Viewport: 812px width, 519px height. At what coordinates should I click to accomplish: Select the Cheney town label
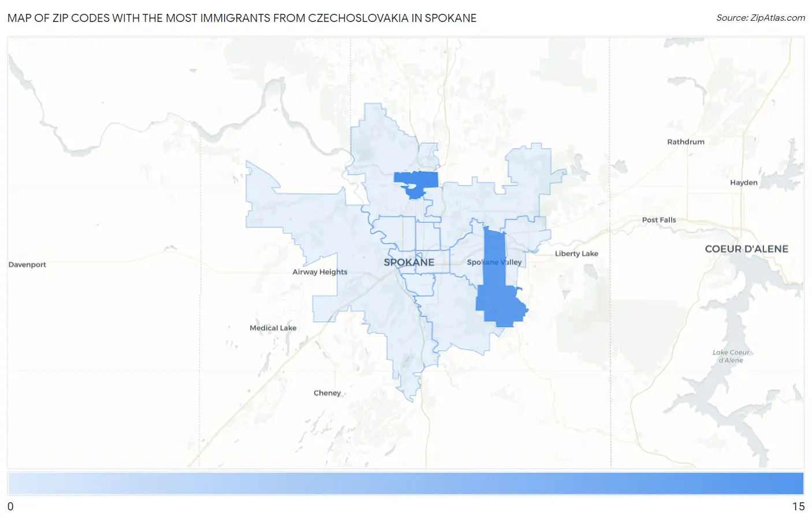(327, 393)
